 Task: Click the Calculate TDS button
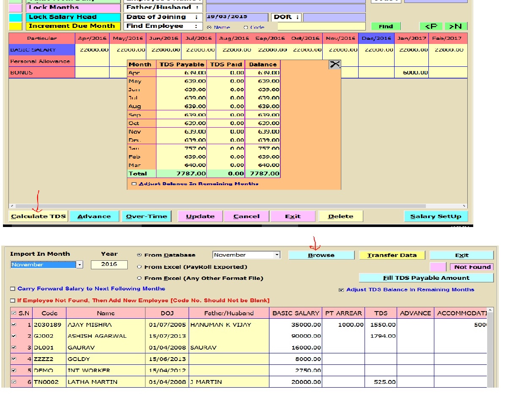pyautogui.click(x=38, y=216)
